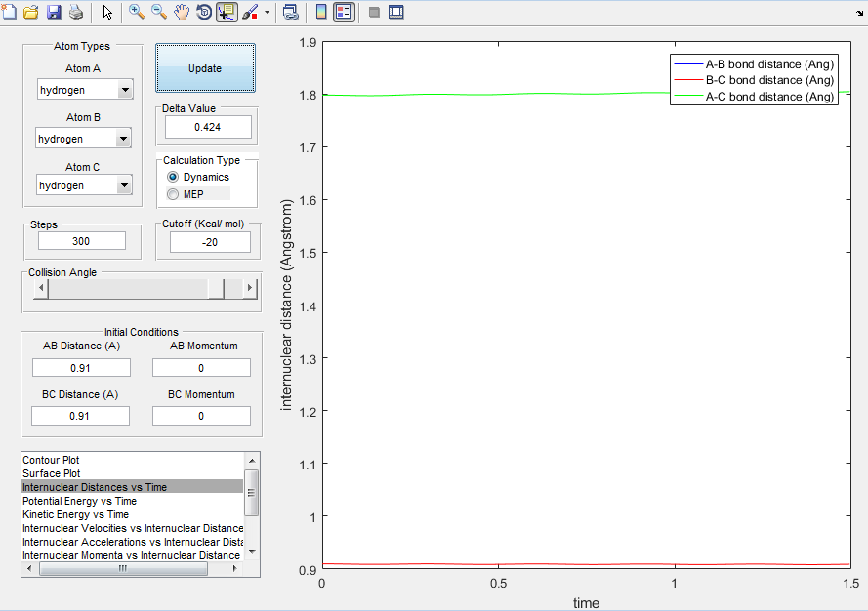Toggle the Insert Legend icon
Image resolution: width=868 pixels, height=611 pixels.
pos(344,13)
